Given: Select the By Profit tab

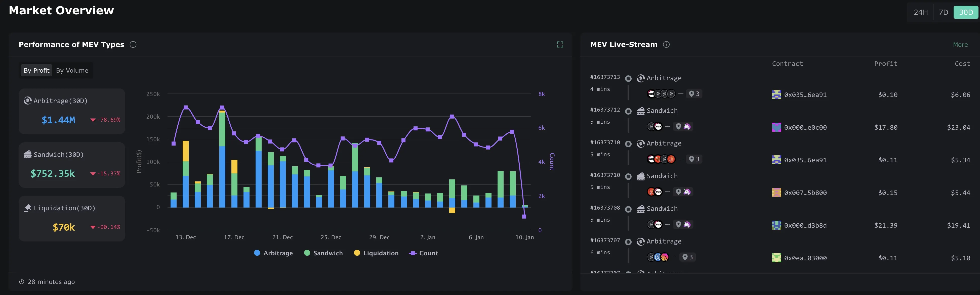Looking at the screenshot, I should (36, 70).
